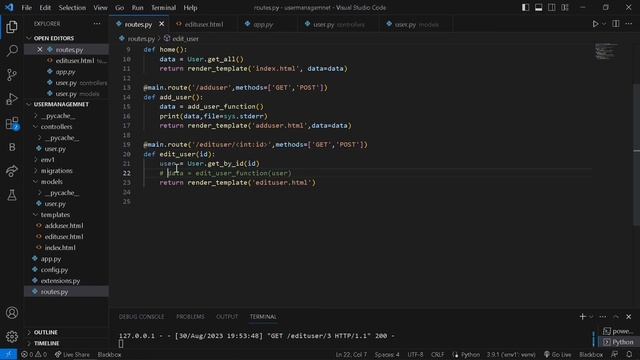Open extensions.py in file tree

(x=60, y=281)
